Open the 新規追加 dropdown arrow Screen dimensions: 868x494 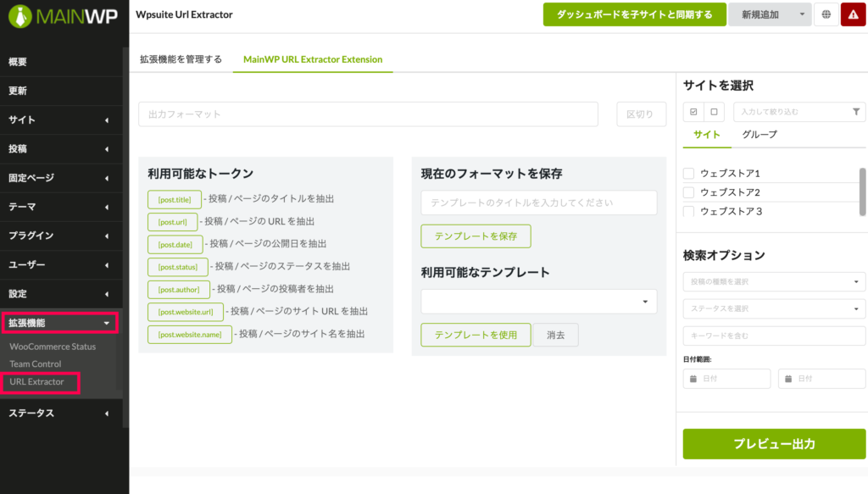(x=802, y=15)
